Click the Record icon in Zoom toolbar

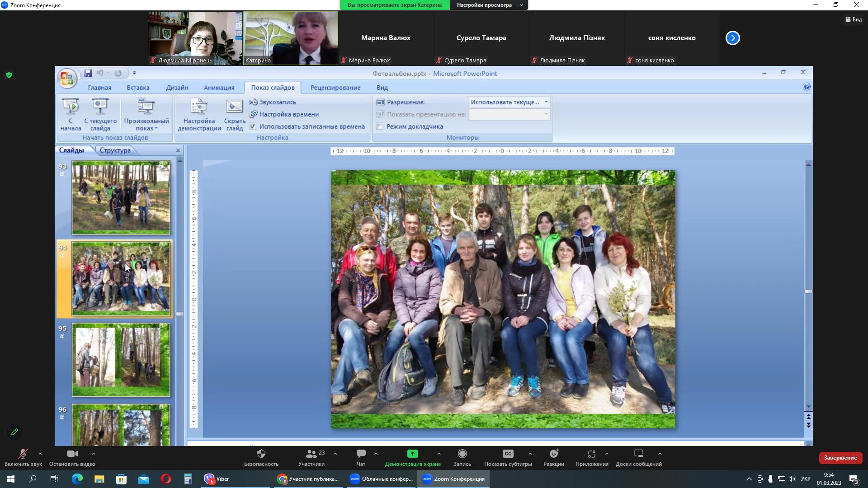coord(462,454)
